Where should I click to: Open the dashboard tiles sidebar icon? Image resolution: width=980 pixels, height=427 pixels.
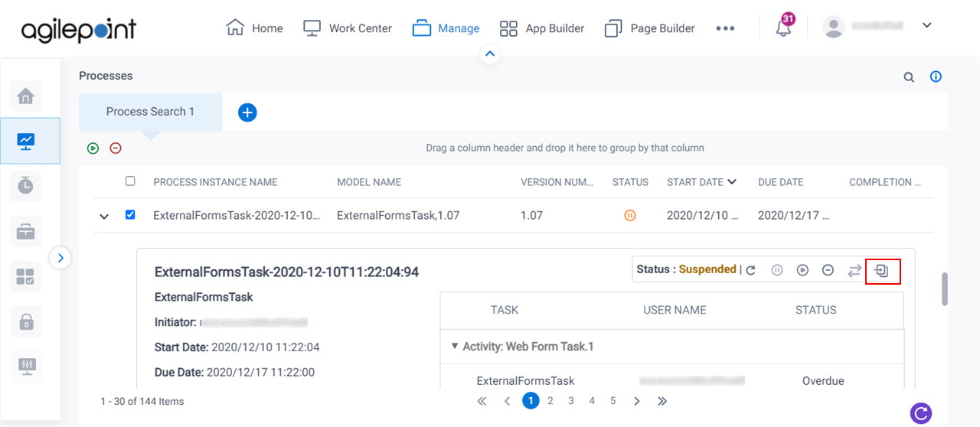26,276
